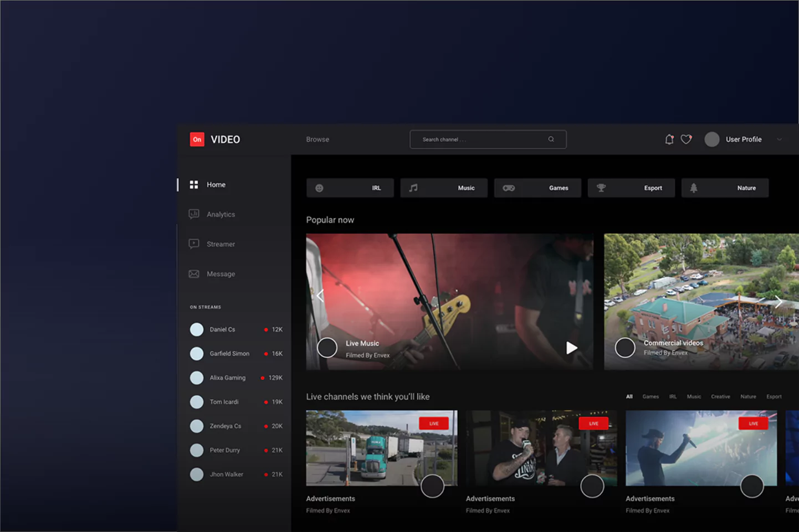Select the Music note icon
The width and height of the screenshot is (799, 532).
coord(413,188)
